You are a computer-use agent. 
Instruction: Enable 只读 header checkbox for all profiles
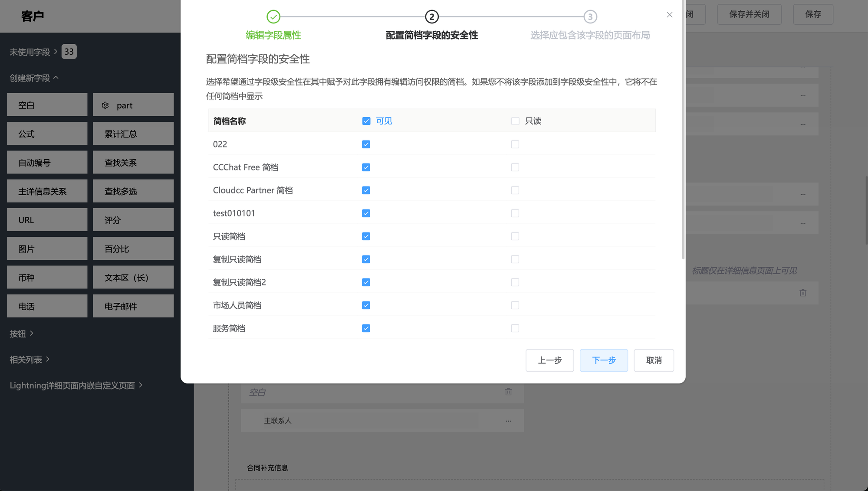click(x=515, y=121)
